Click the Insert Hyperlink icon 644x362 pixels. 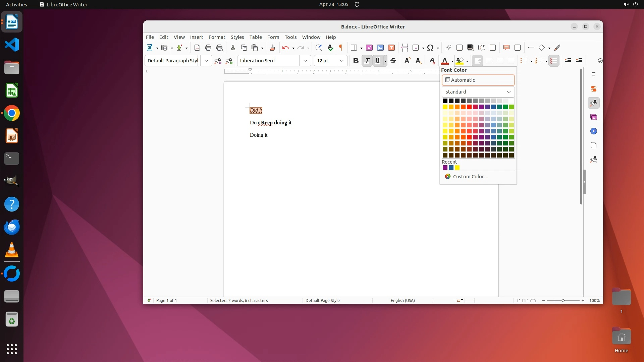click(x=448, y=48)
